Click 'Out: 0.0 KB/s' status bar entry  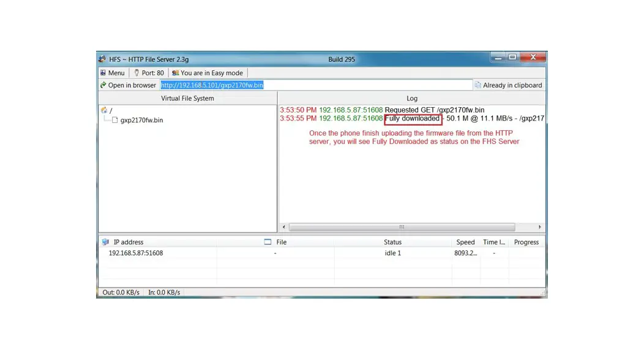[121, 292]
